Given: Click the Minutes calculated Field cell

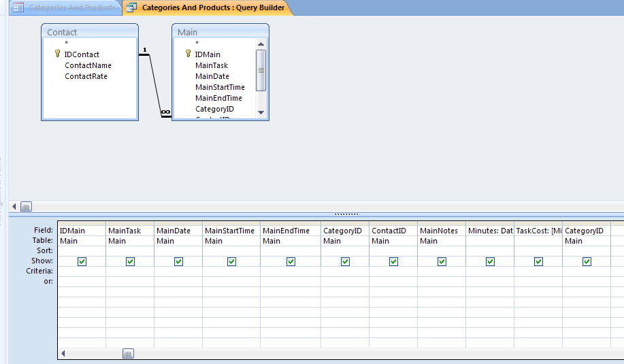Looking at the screenshot, I should [x=490, y=231].
